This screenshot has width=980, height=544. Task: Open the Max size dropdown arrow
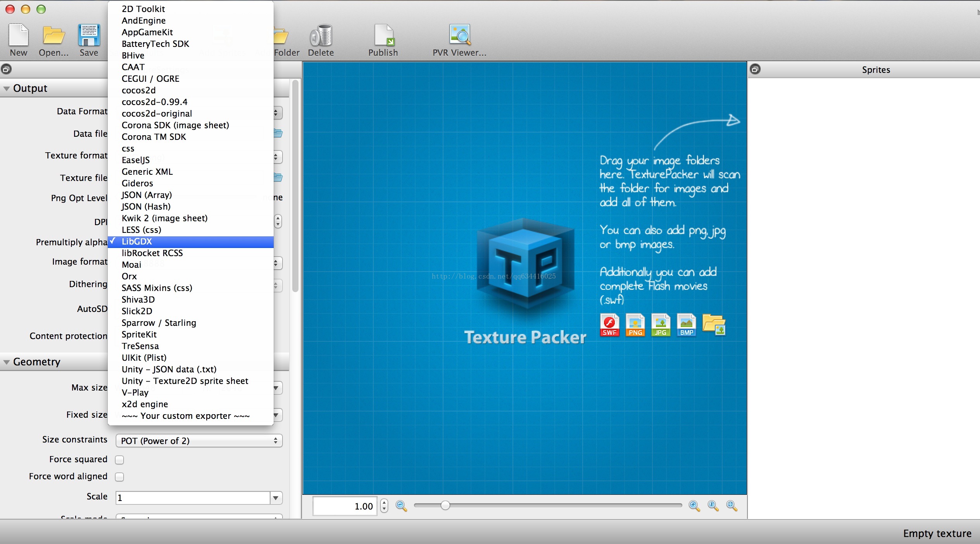coord(276,388)
